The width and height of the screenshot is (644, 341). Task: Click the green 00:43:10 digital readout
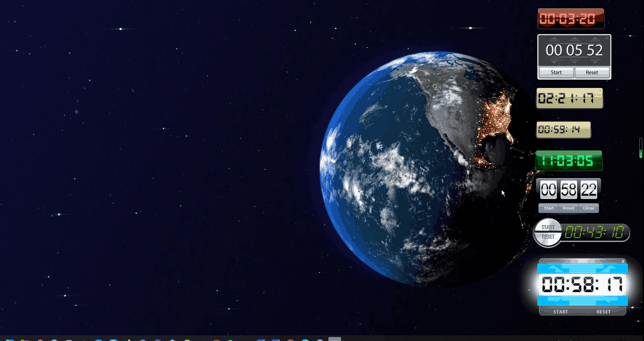[x=594, y=233]
